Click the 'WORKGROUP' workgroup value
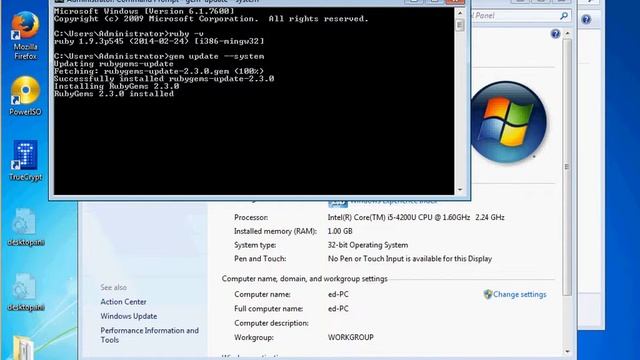 click(351, 338)
